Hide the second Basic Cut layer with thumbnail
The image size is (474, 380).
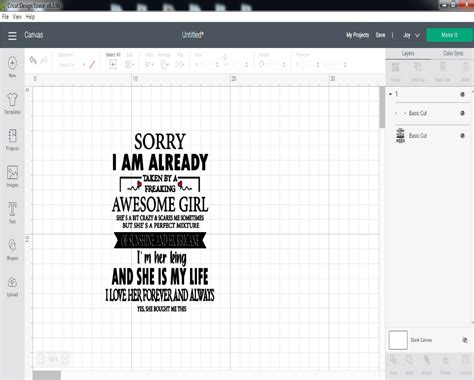(462, 136)
